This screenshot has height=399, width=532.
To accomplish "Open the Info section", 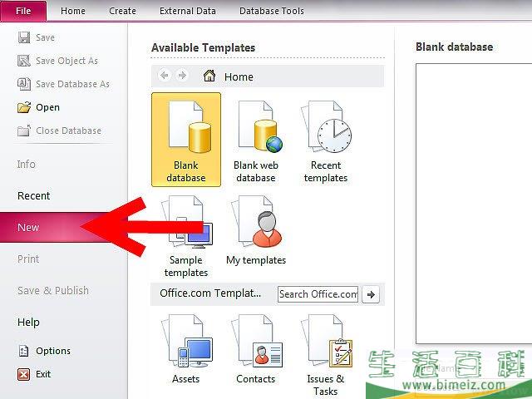I will [26, 165].
